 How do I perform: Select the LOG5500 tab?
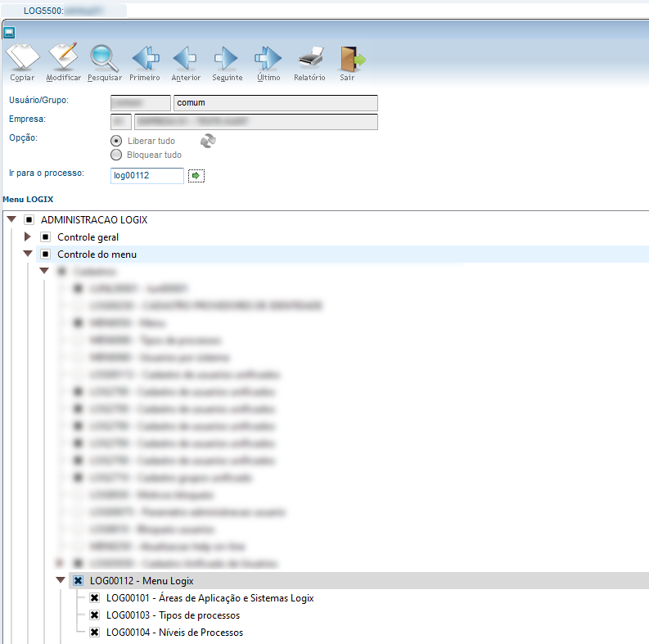(x=64, y=11)
